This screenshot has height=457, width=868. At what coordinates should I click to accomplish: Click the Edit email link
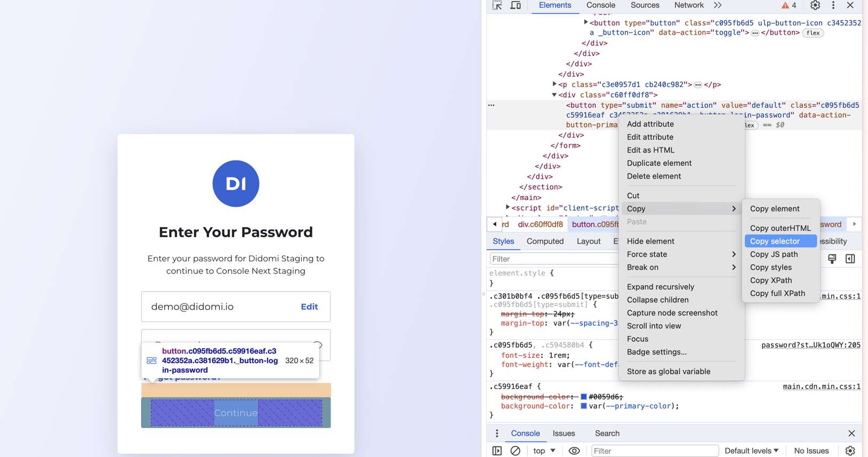[309, 307]
